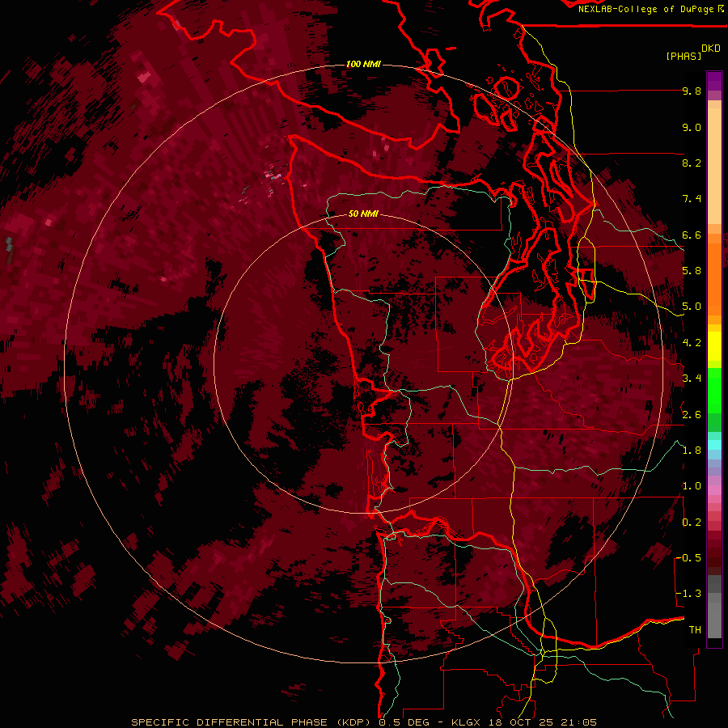Viewport: 728px width, 728px height.
Task: Click the TH threshold legend label
Action: (695, 630)
